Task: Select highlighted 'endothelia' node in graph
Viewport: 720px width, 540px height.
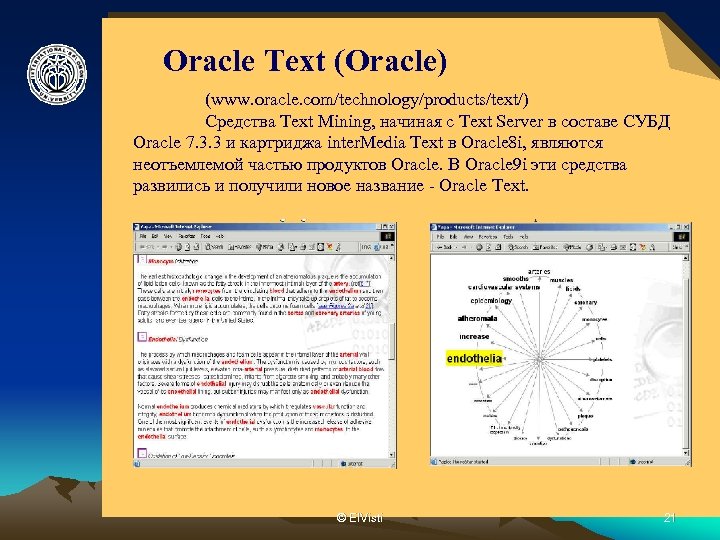Action: pyautogui.click(x=474, y=358)
